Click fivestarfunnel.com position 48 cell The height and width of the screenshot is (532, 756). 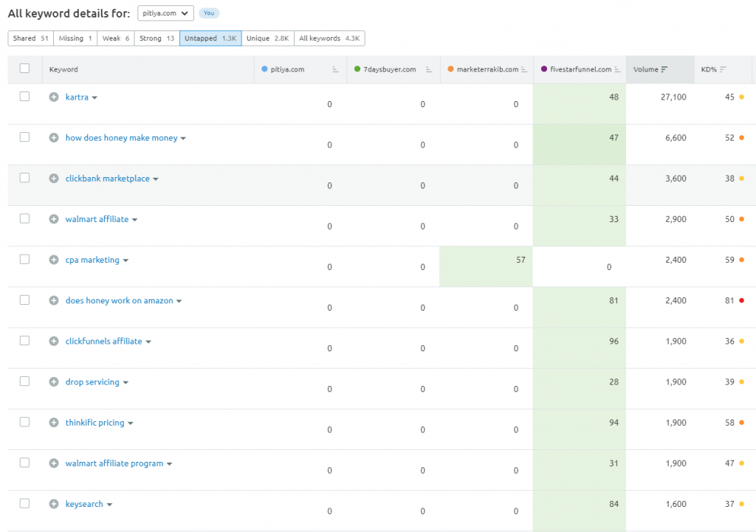pyautogui.click(x=580, y=103)
